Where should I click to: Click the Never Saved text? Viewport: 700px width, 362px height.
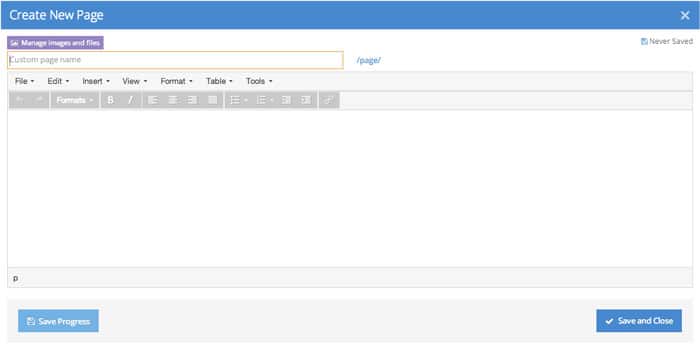[671, 41]
